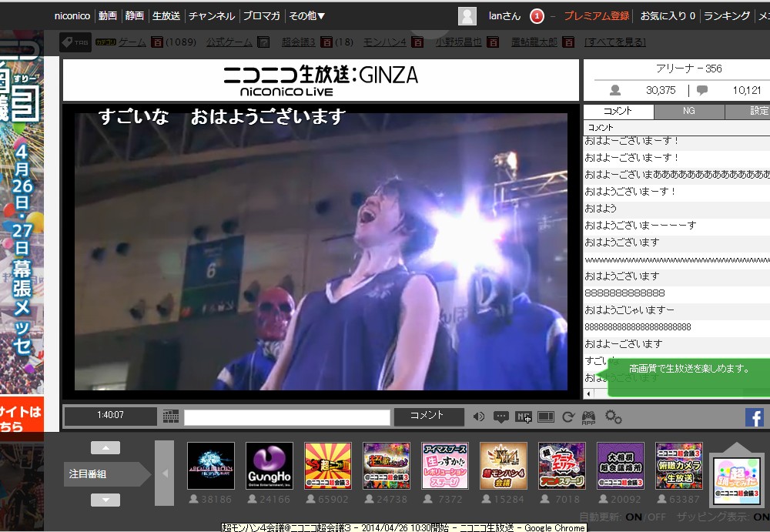Image resolution: width=770 pixels, height=532 pixels.
Task: Open お気に入り 0 link
Action: [668, 15]
